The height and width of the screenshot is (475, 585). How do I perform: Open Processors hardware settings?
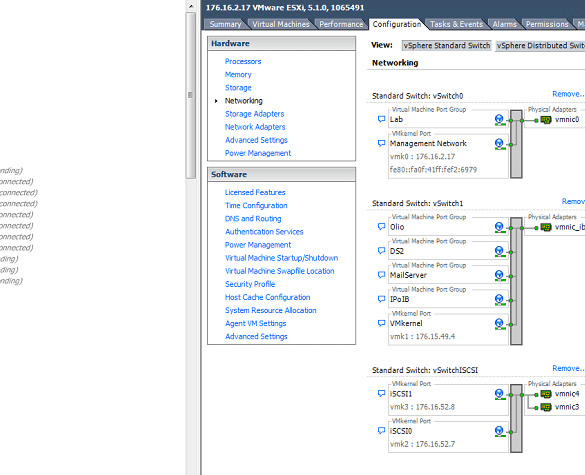[243, 61]
